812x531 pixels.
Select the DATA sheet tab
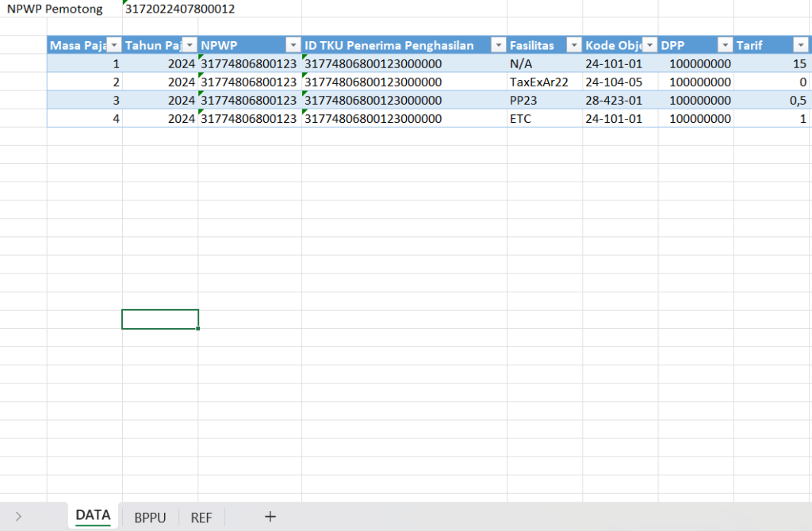coord(93,516)
